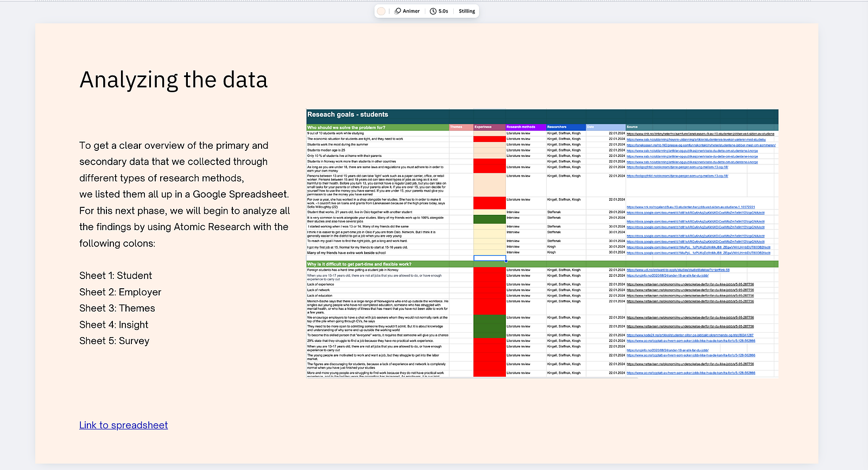Click the line 'Sheet 5: Survey'
Viewport: 868px width, 470px height.
(115, 341)
